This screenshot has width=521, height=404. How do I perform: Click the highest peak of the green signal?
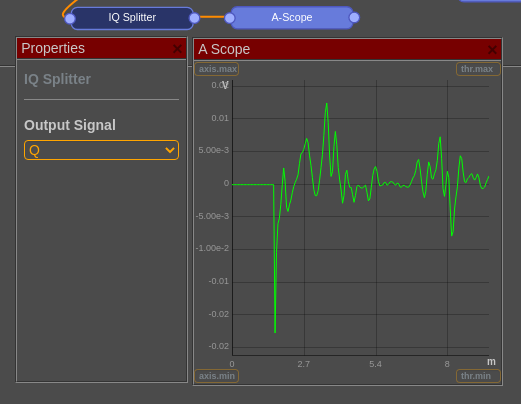tap(327, 105)
